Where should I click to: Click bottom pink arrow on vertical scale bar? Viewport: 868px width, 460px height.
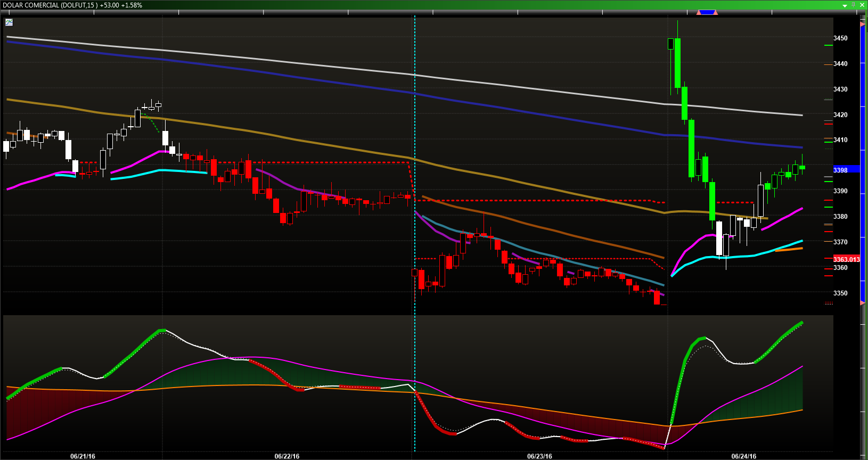click(x=863, y=302)
